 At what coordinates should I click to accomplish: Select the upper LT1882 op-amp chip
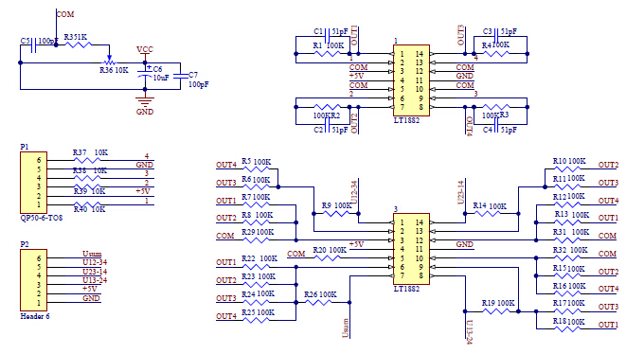pos(411,80)
